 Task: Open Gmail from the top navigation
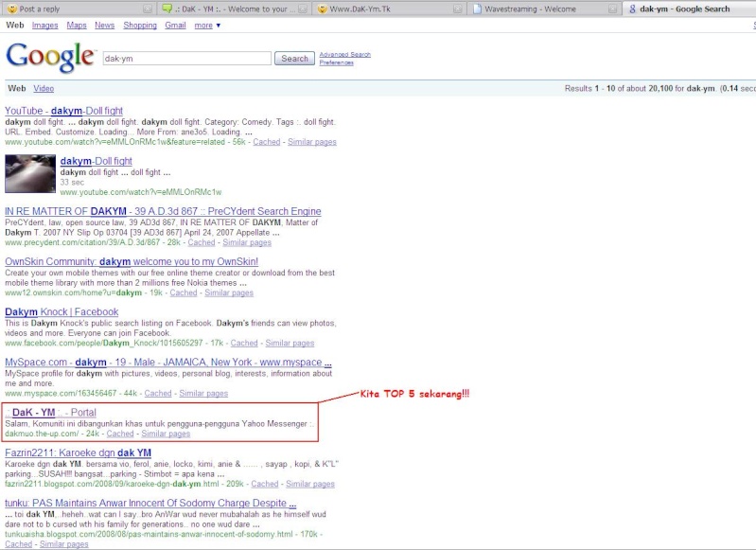pyautogui.click(x=175, y=26)
